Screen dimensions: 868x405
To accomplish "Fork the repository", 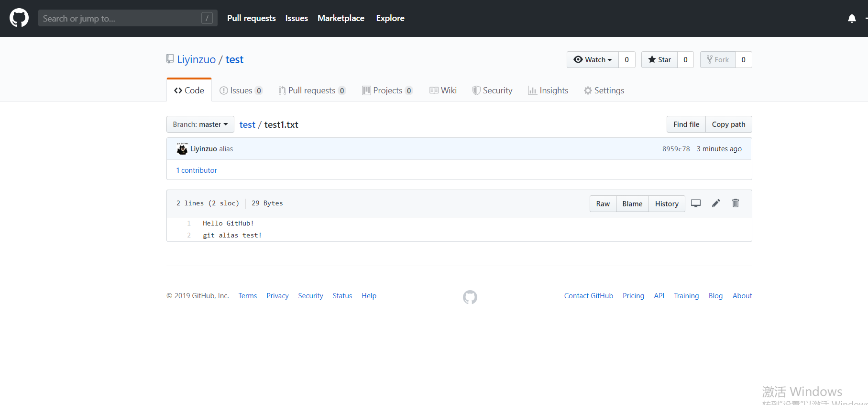I will [718, 60].
